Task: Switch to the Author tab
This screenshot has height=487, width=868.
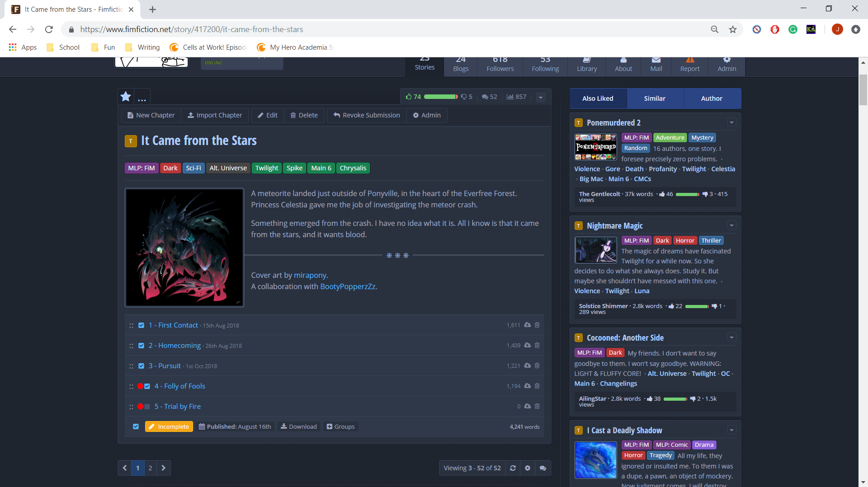Action: (x=712, y=98)
